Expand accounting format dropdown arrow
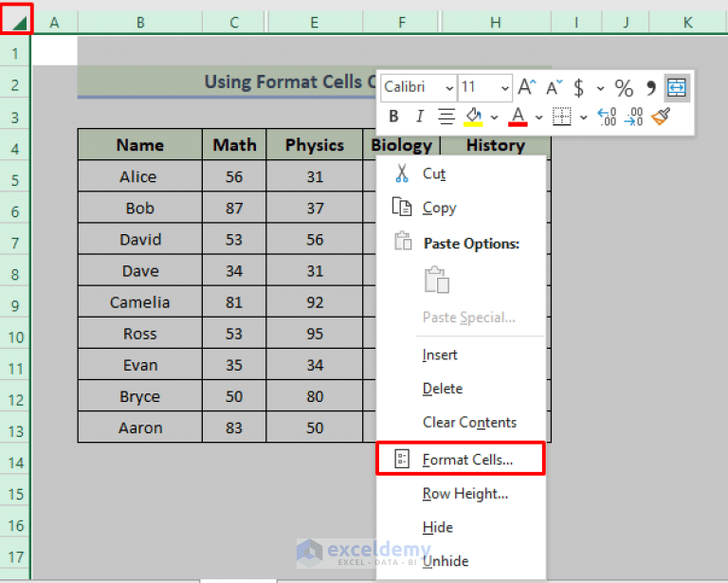The height and width of the screenshot is (583, 728). point(600,88)
